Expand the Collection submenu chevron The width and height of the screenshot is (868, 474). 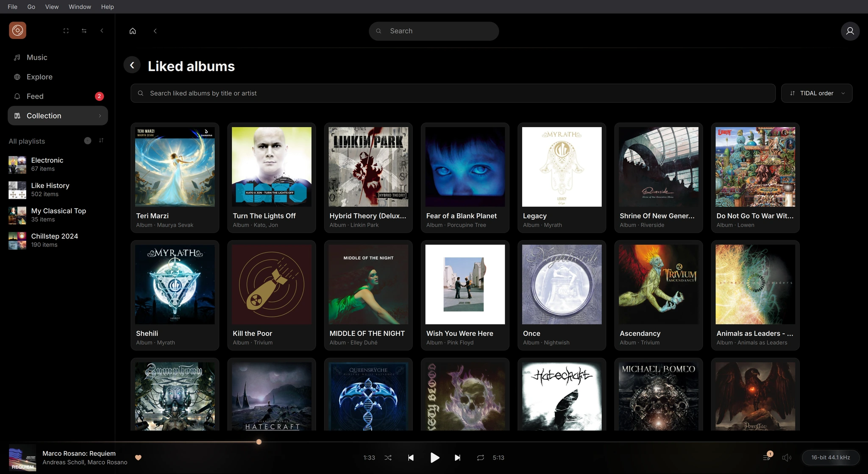(x=100, y=116)
